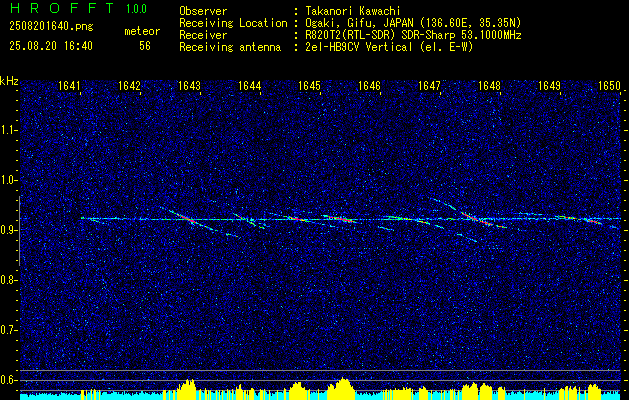The image size is (629, 400).
Task: Click version number 1.0.0
Action: coord(136,9)
